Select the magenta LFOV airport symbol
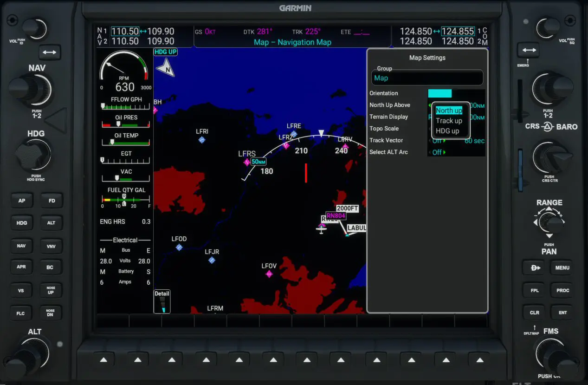The height and width of the screenshot is (385, 588). [x=269, y=274]
